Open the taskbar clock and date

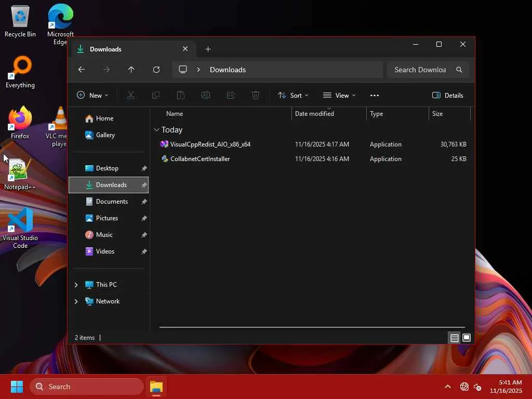click(x=506, y=387)
